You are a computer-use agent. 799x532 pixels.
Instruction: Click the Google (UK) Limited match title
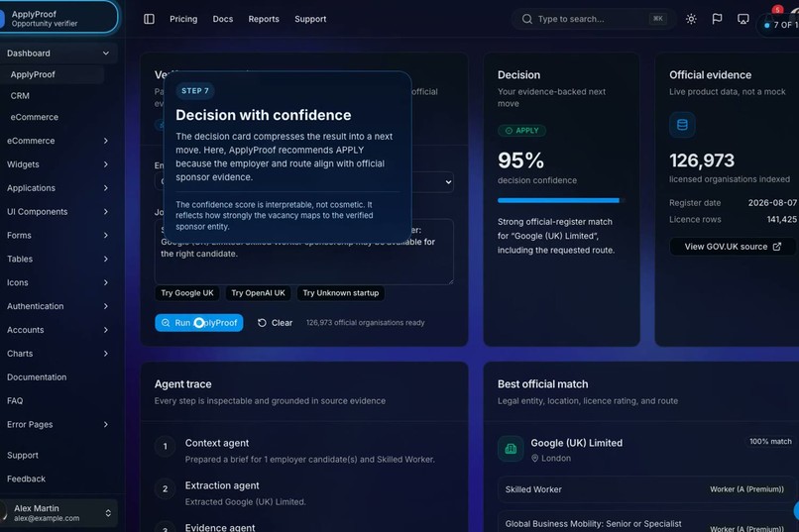(x=576, y=443)
